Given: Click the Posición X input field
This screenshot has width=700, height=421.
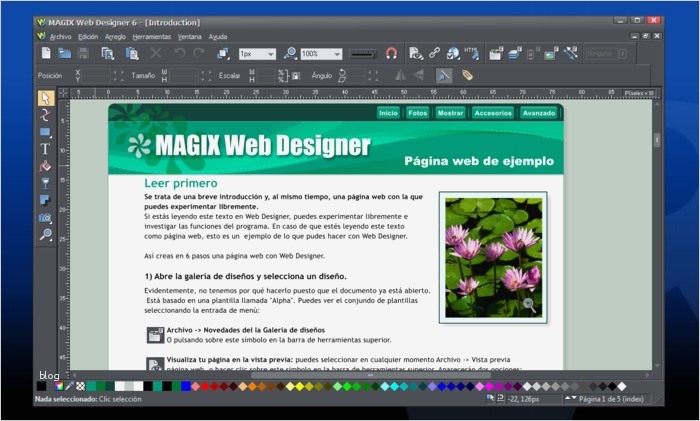Looking at the screenshot, I should (x=96, y=72).
